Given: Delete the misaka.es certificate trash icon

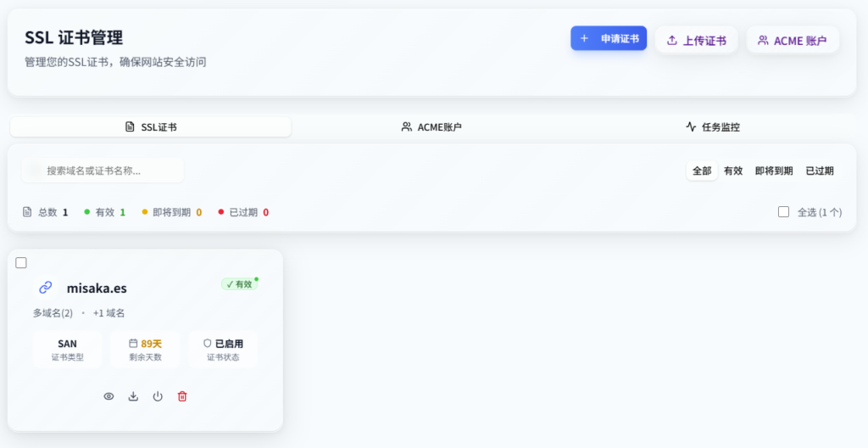Looking at the screenshot, I should tap(182, 396).
